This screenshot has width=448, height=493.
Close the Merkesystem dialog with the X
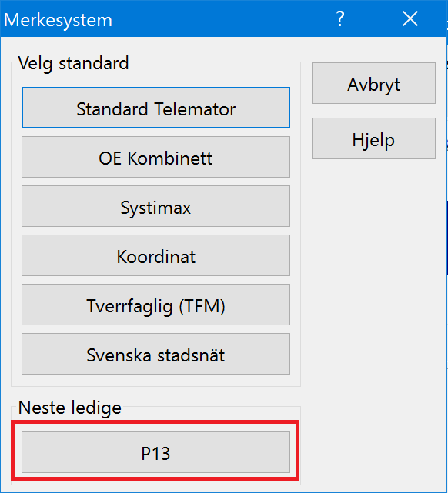410,19
